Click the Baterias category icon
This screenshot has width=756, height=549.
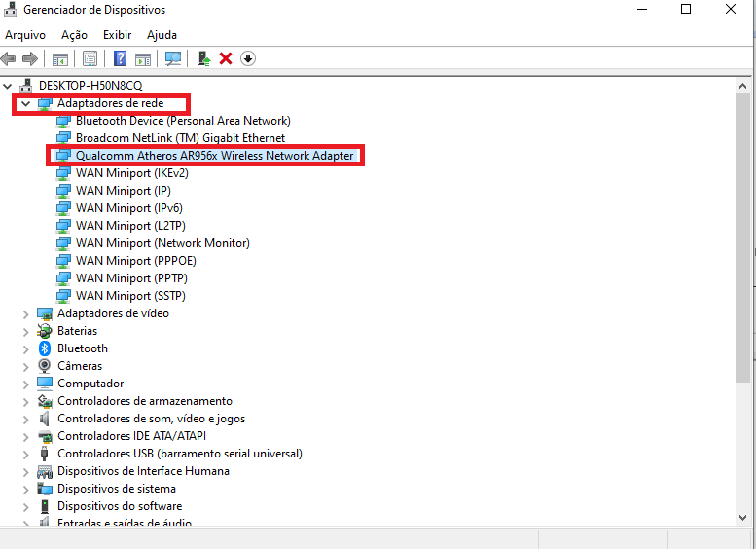coord(45,331)
